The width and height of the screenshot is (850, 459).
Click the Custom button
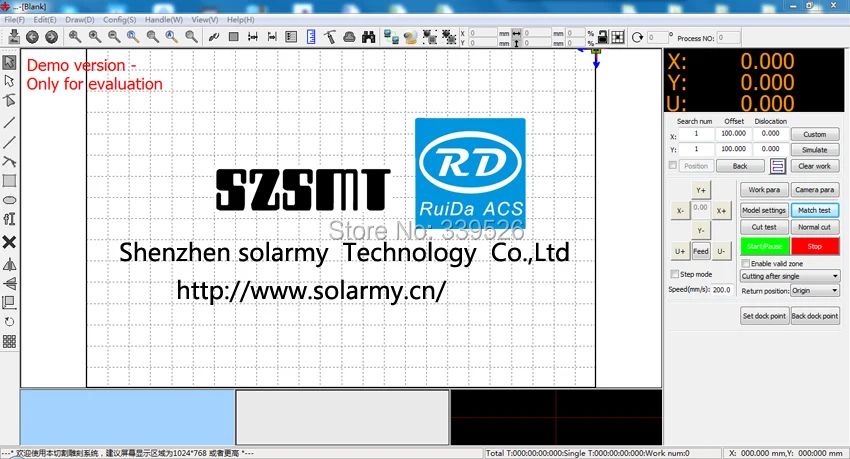tap(815, 134)
